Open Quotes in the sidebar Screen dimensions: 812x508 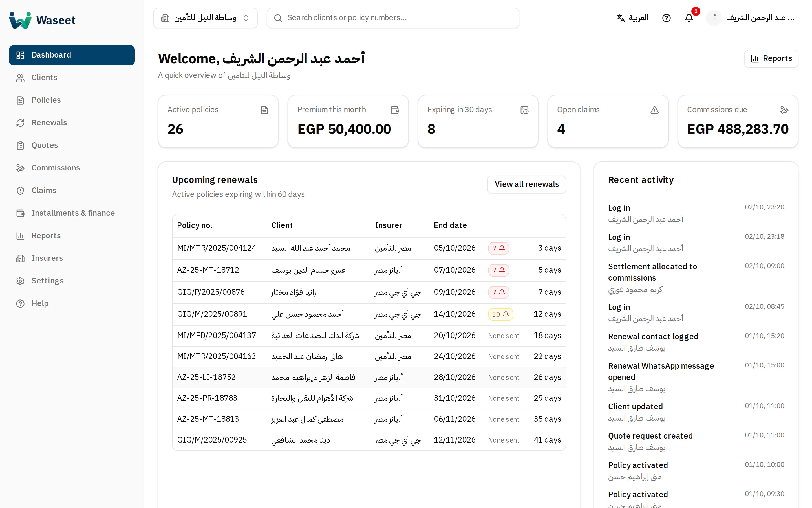pyautogui.click(x=72, y=145)
